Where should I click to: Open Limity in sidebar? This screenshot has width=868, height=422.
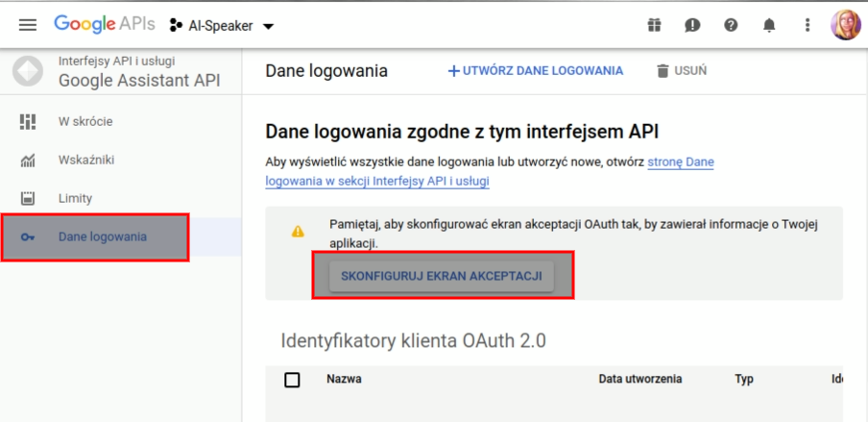[121, 199]
